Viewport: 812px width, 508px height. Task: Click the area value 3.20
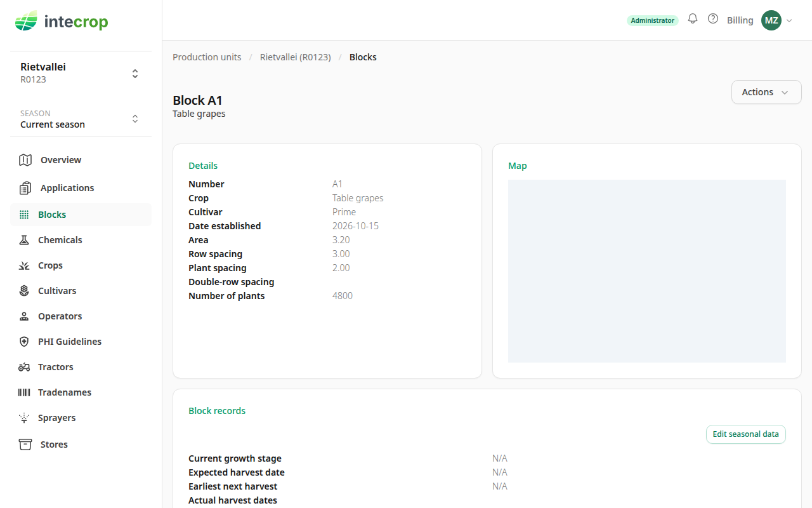pos(341,240)
